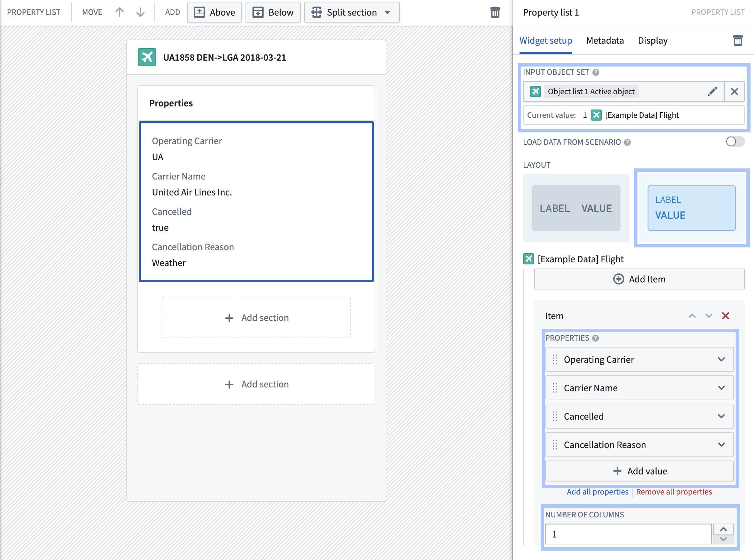The image size is (754, 560).
Task: Move the property list up with arrow
Action: [x=120, y=12]
